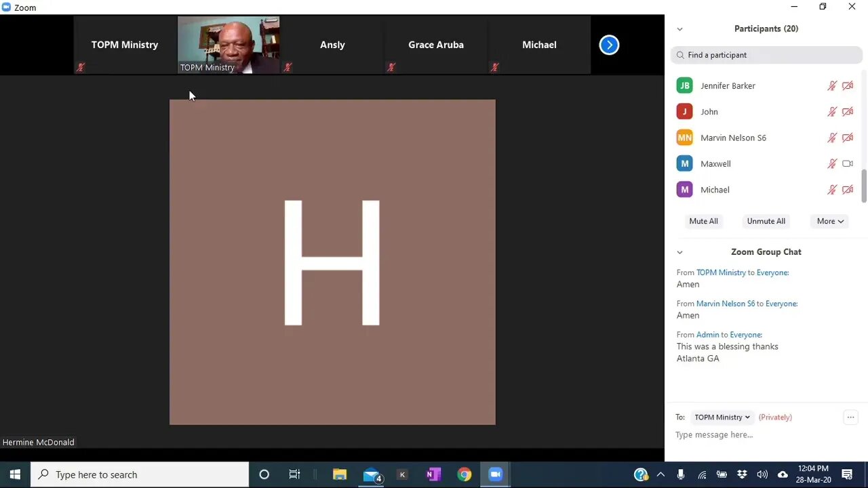Click the participants list scrollbar thumb
This screenshot has height=488, width=868.
click(864, 186)
